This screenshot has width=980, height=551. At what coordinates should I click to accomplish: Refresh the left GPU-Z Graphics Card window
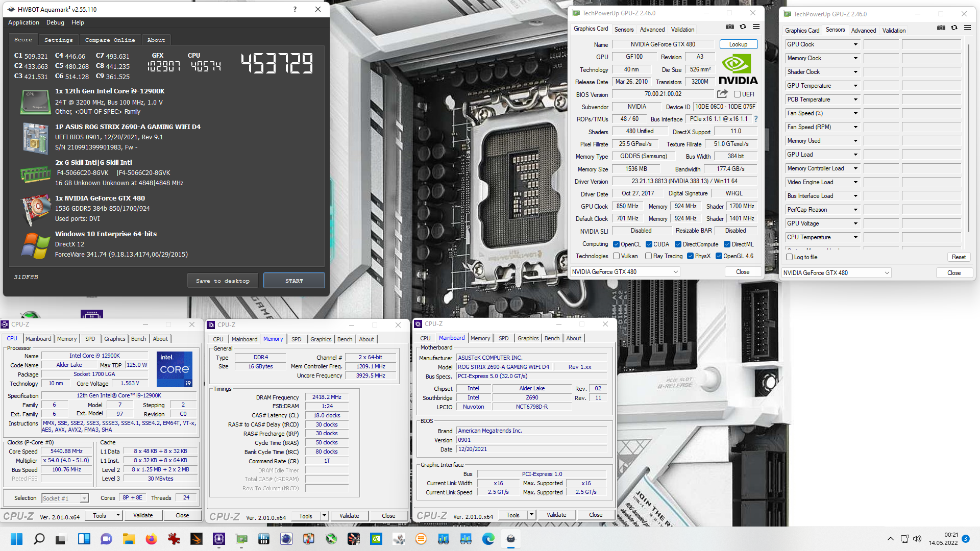tap(743, 27)
